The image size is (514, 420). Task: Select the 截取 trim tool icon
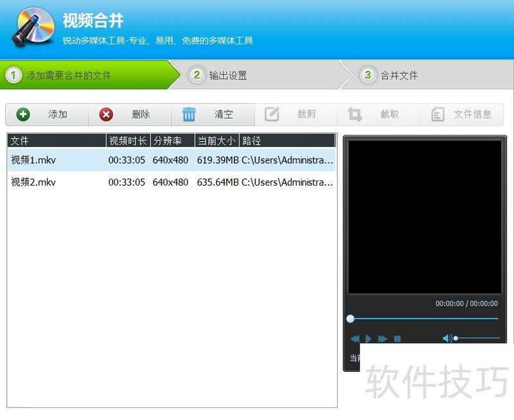point(354,114)
